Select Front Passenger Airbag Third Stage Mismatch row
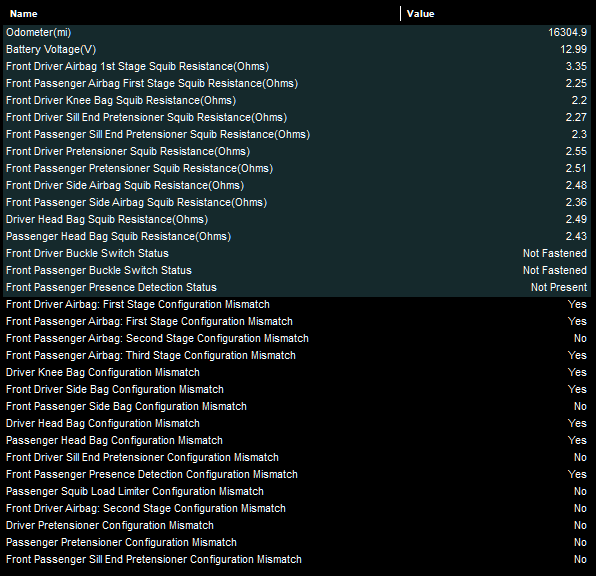596x576 pixels. (x=297, y=355)
